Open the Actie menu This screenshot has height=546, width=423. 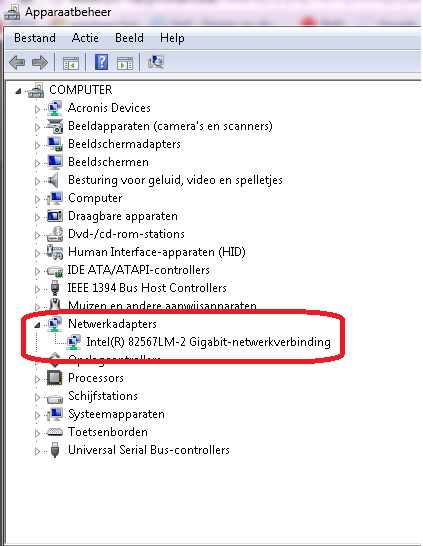[x=85, y=38]
